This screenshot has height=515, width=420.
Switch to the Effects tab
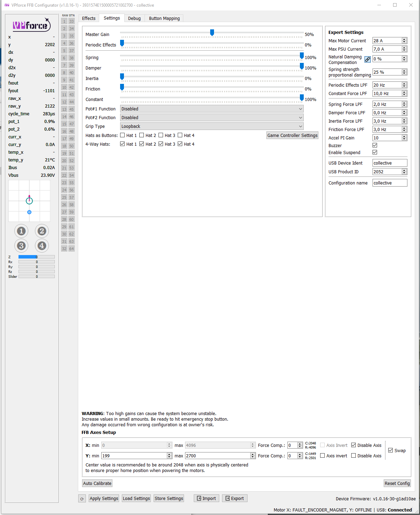tap(89, 19)
